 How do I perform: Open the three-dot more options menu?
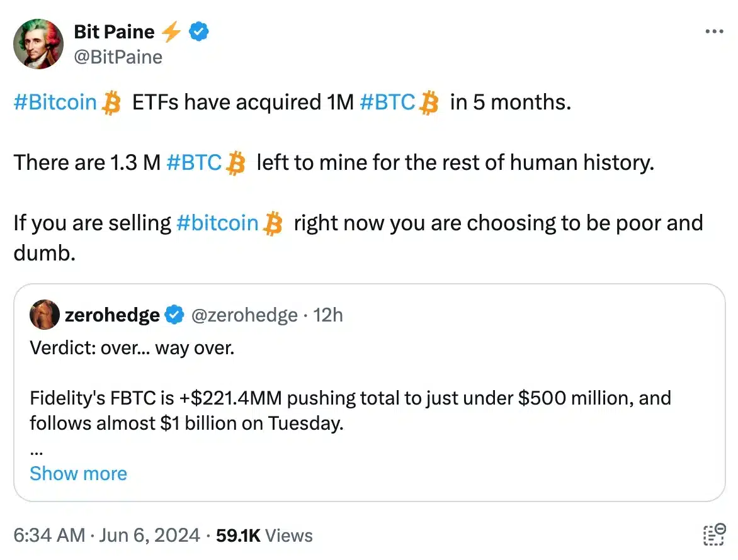click(x=713, y=31)
